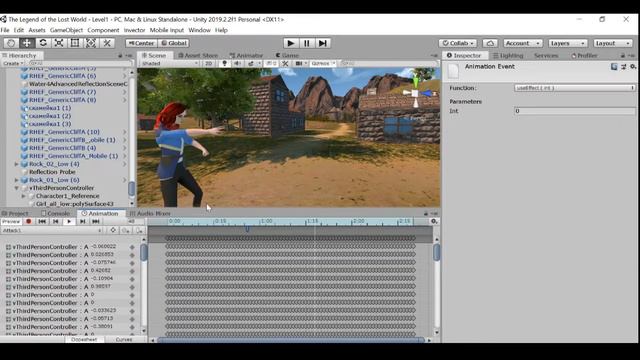The width and height of the screenshot is (640, 360).
Task: Click the Pause button in the main toolbar
Action: point(307,43)
